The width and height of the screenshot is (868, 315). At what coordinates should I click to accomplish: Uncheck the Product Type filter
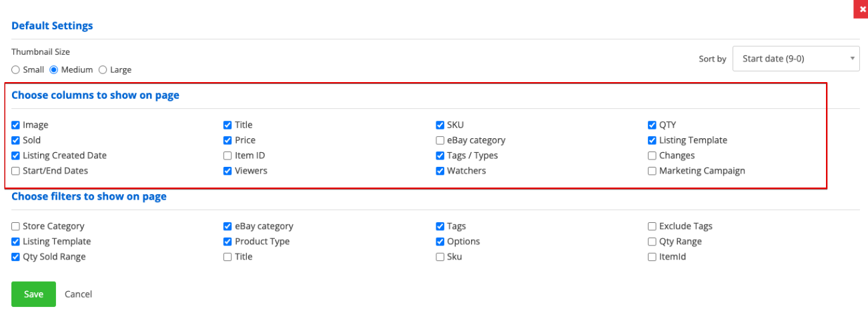pos(228,242)
